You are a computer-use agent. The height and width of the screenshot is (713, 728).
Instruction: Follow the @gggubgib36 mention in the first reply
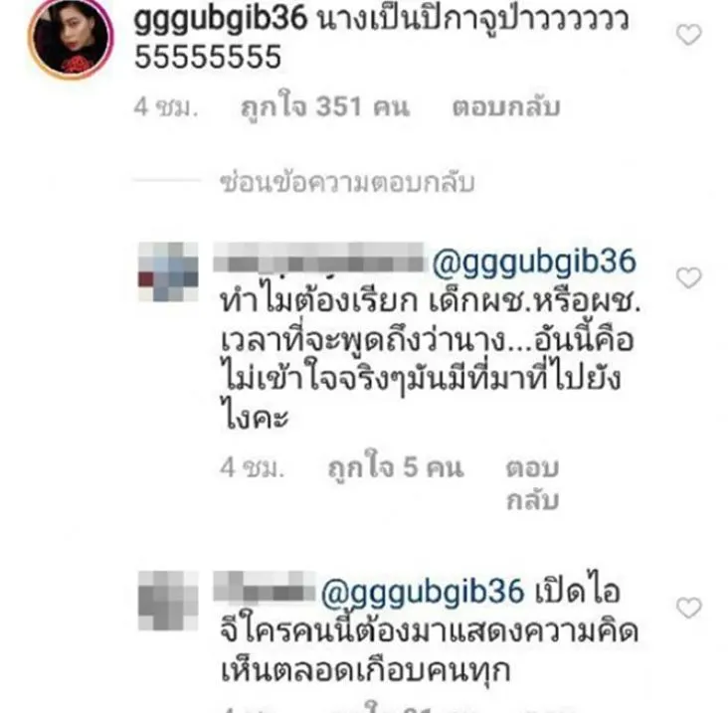click(x=533, y=263)
